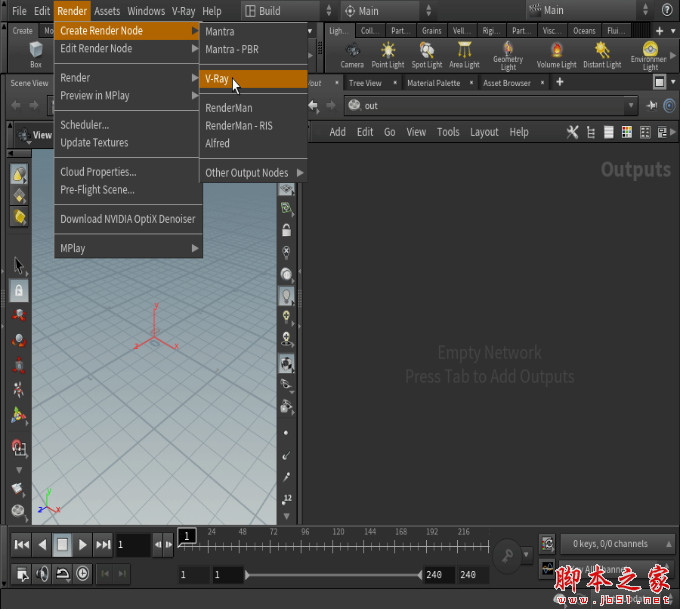Open the V-Ray menu in menu bar

point(183,11)
